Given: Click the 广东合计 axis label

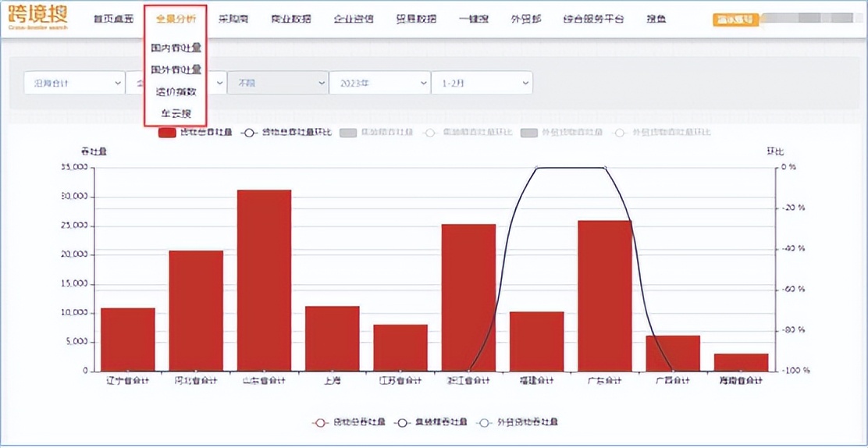Looking at the screenshot, I should [604, 381].
